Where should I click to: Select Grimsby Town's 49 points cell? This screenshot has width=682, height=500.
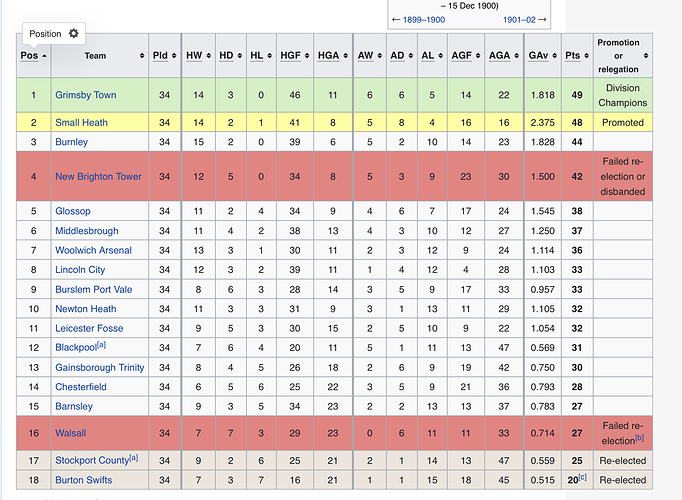[577, 95]
